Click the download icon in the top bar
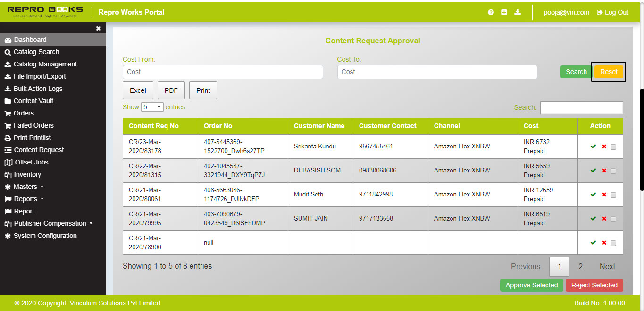 coord(517,12)
